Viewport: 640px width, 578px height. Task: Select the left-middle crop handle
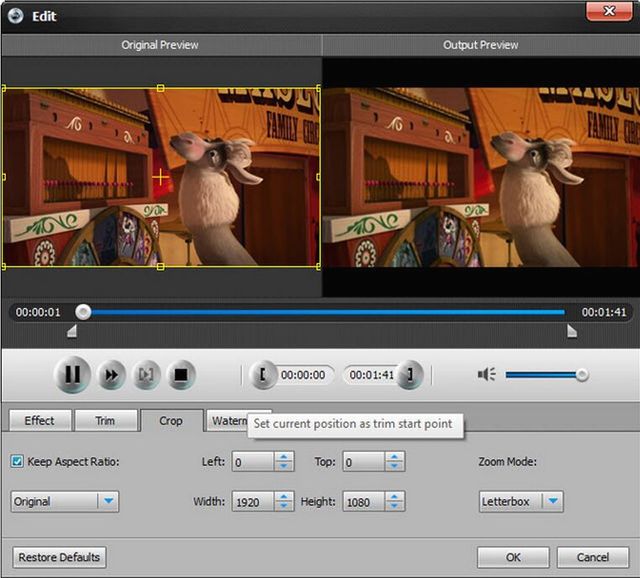tap(4, 177)
